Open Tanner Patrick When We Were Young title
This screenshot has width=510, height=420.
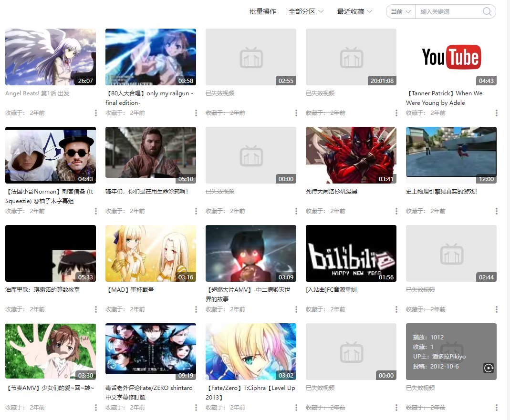444,98
